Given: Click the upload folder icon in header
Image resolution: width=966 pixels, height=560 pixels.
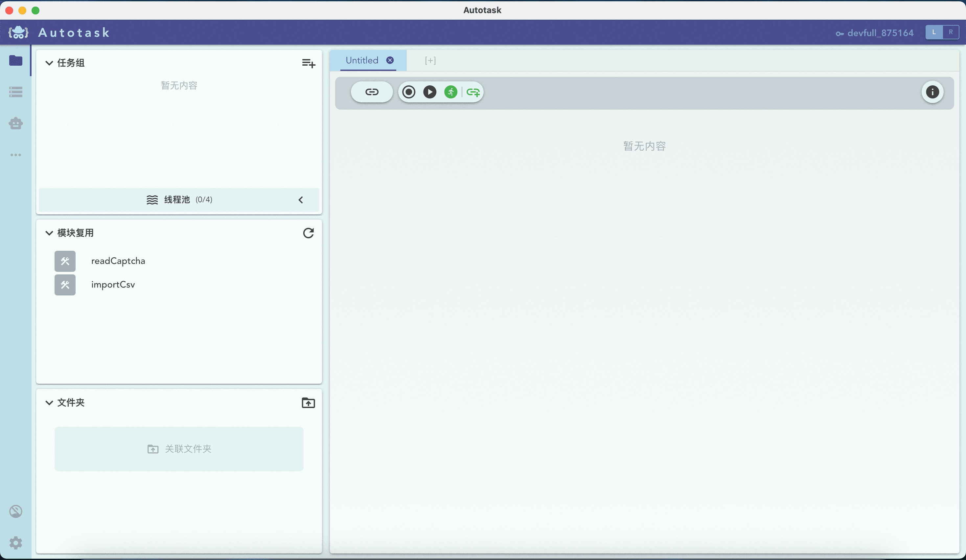Looking at the screenshot, I should click(x=308, y=402).
